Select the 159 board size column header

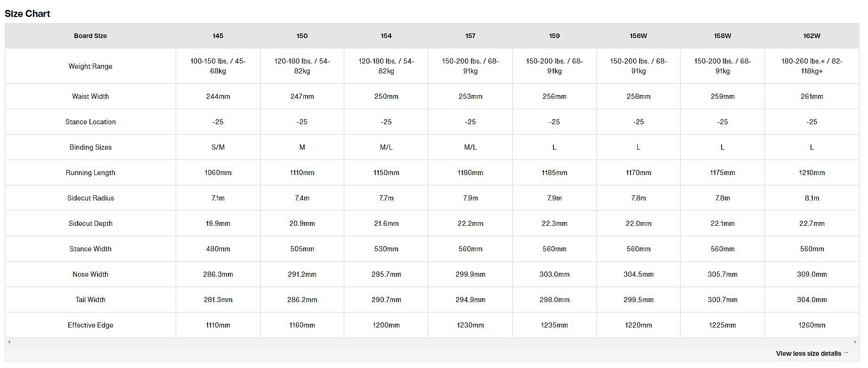pos(554,36)
